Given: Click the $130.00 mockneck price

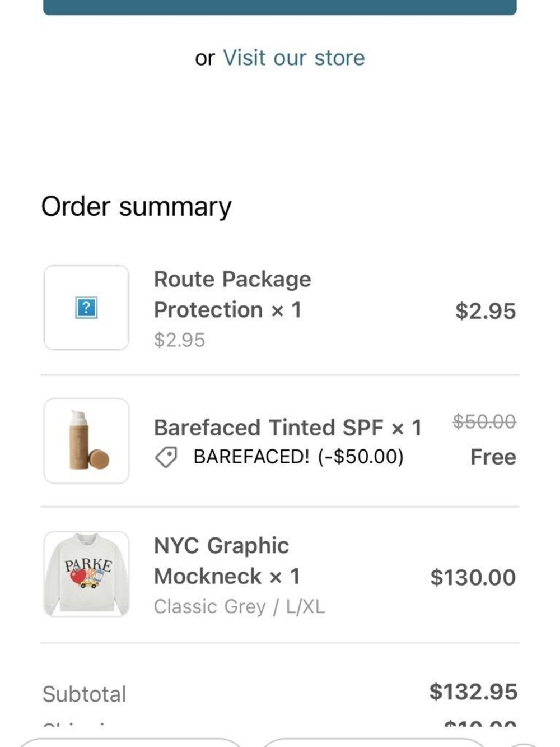Looking at the screenshot, I should [473, 577].
